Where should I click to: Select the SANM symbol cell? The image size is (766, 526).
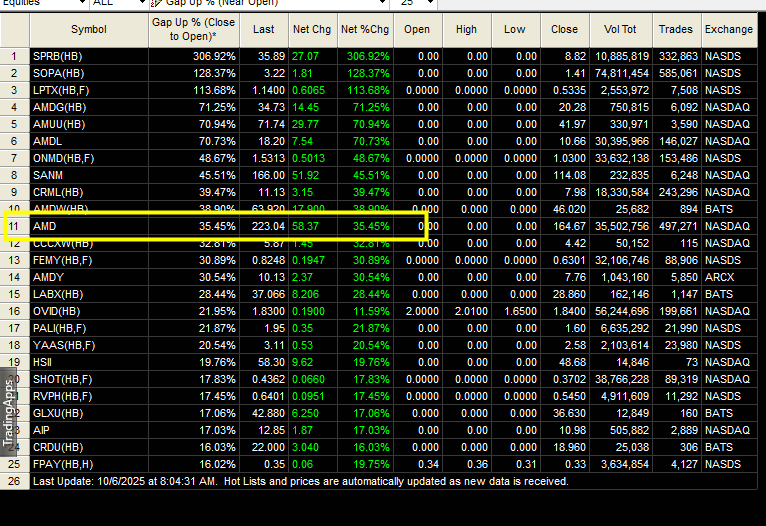click(89, 175)
